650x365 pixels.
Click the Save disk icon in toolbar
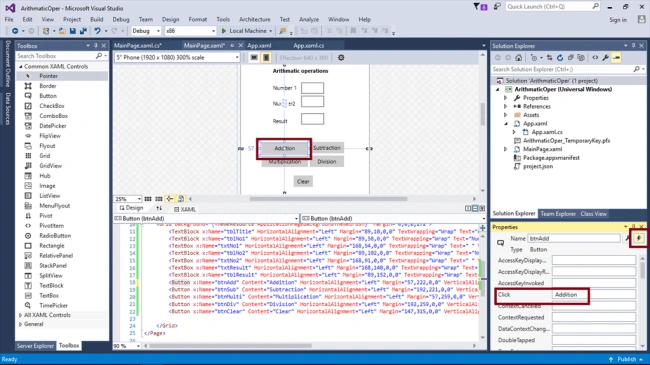pos(73,31)
